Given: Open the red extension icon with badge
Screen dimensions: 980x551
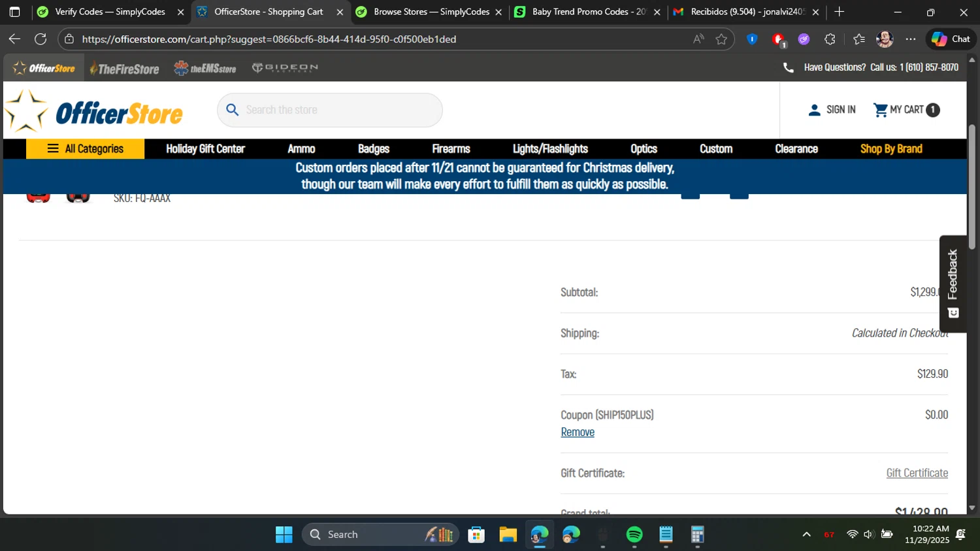Looking at the screenshot, I should (778, 40).
